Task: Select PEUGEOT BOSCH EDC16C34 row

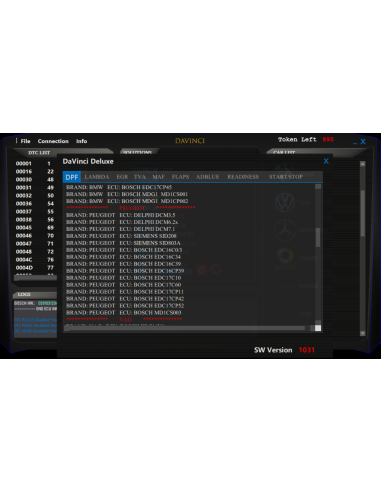Action: [x=123, y=257]
